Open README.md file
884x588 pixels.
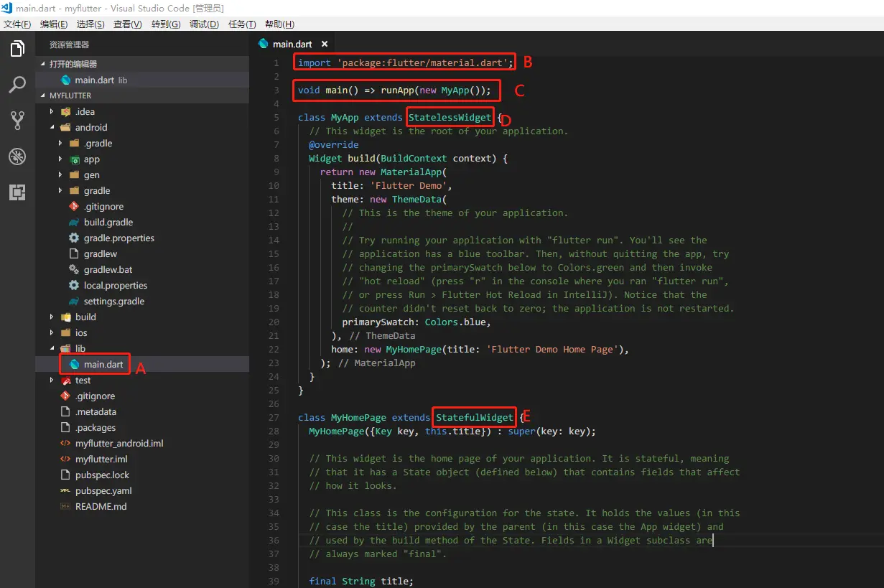[142, 506]
